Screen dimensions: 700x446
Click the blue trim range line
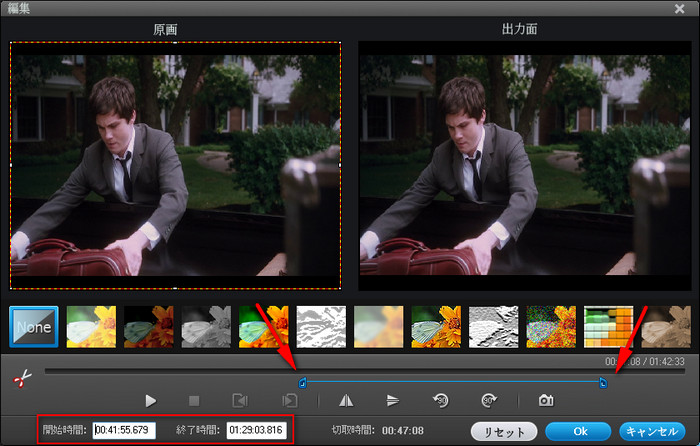tap(453, 382)
